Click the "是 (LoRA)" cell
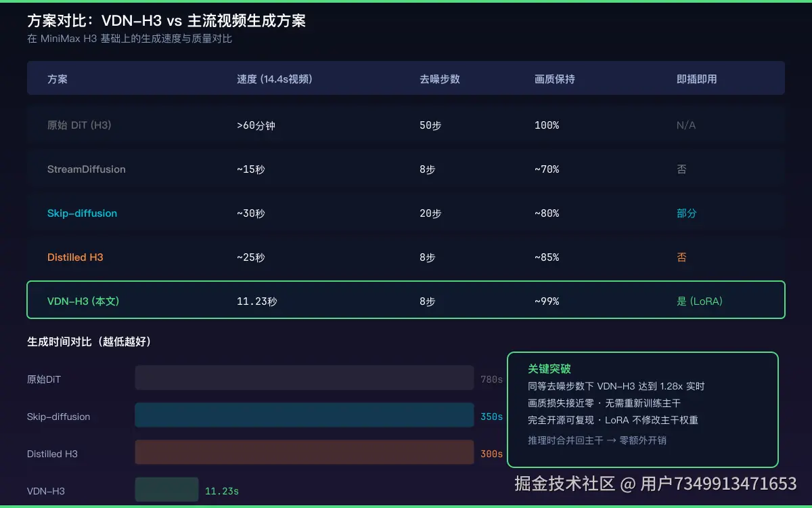The width and height of the screenshot is (812, 508). pyautogui.click(x=700, y=301)
